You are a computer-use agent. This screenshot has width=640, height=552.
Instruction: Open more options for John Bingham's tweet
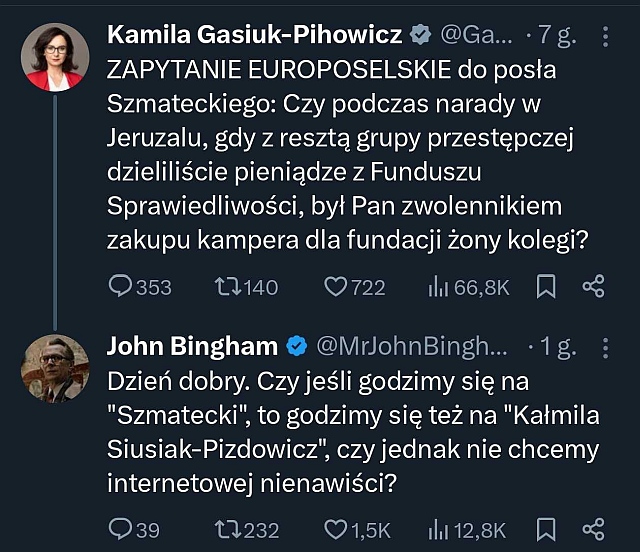(603, 347)
